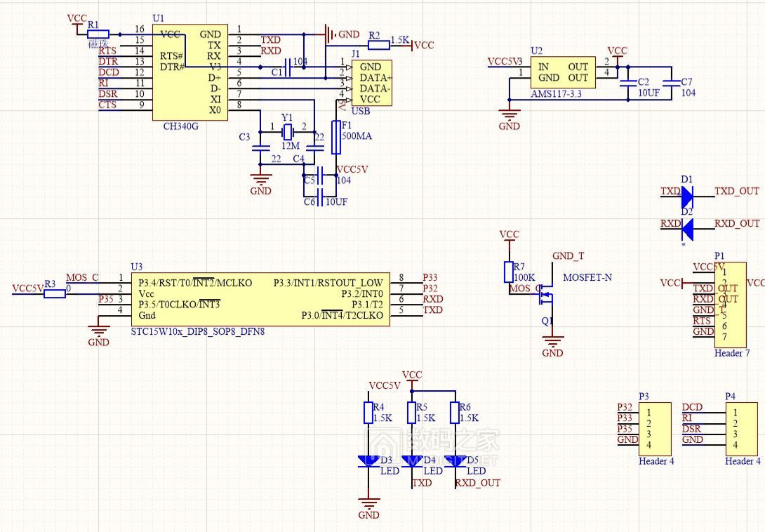Image resolution: width=765 pixels, height=532 pixels.
Task: Click the USB label under connector J1
Action: click(361, 112)
